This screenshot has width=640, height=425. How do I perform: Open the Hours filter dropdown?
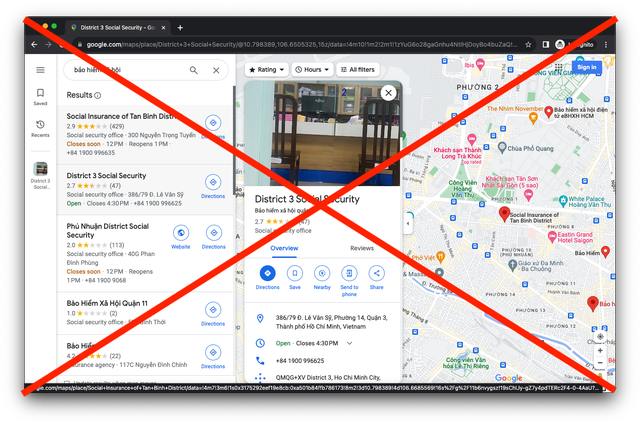tap(312, 69)
